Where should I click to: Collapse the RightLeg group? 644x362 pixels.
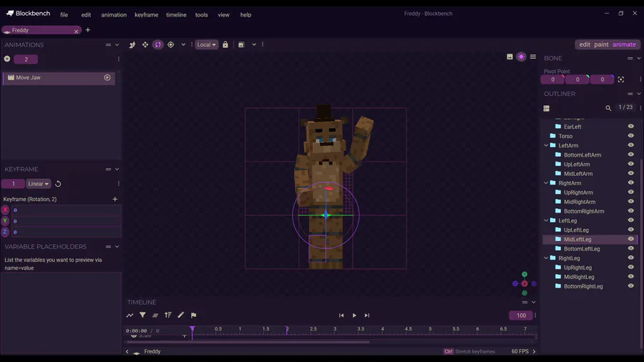point(546,258)
